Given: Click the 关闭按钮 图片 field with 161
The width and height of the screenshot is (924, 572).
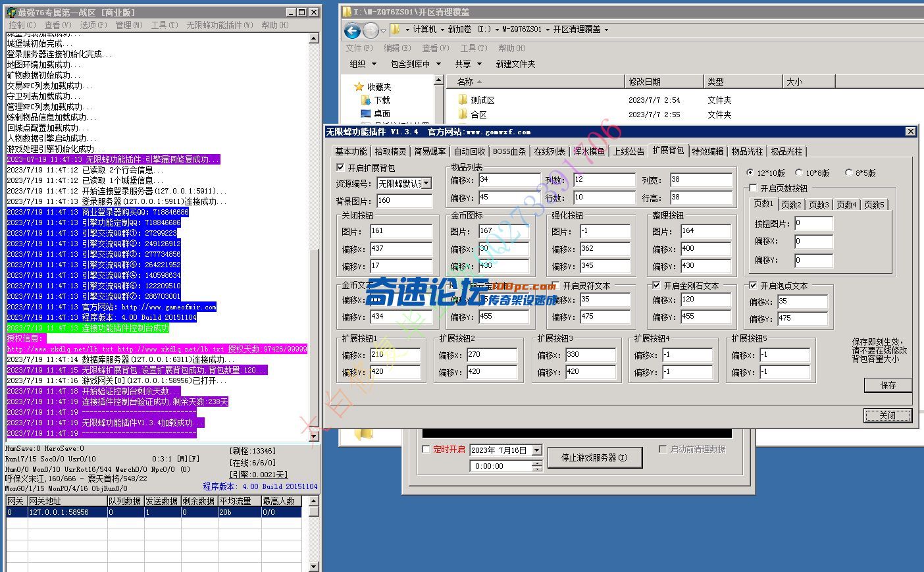Looking at the screenshot, I should [401, 230].
